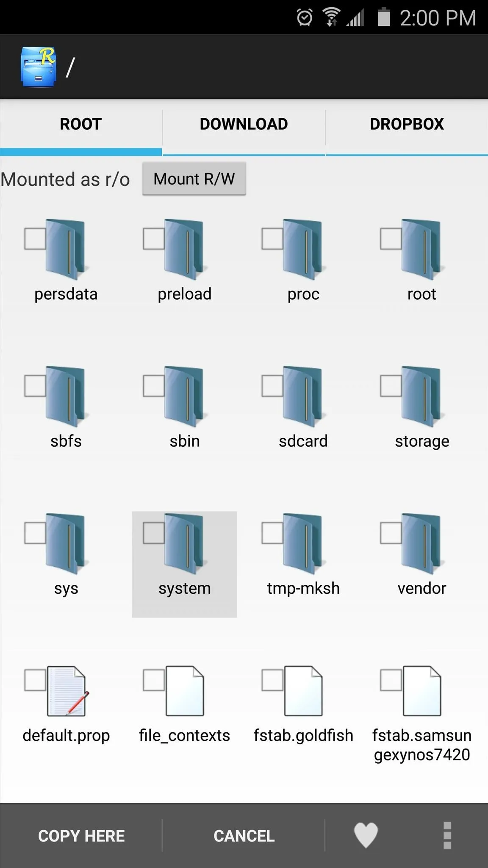Switch to the DOWNLOAD tab
The width and height of the screenshot is (488, 868).
coord(244,125)
